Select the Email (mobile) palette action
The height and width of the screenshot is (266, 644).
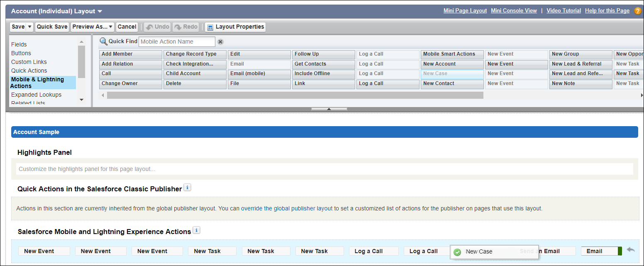[259, 74]
